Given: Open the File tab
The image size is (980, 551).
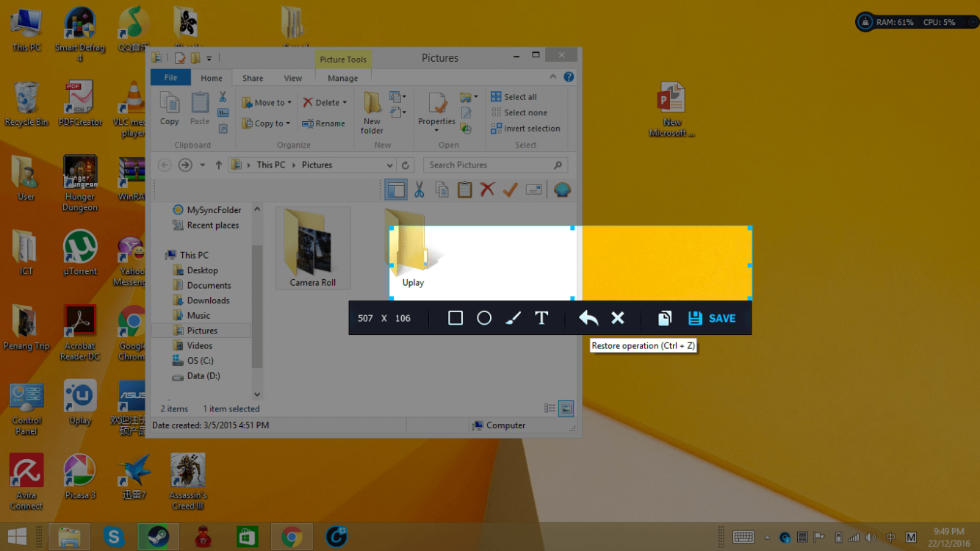Looking at the screenshot, I should pyautogui.click(x=170, y=78).
